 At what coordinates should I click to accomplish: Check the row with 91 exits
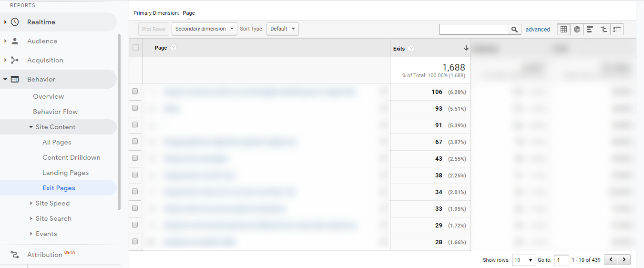135,124
